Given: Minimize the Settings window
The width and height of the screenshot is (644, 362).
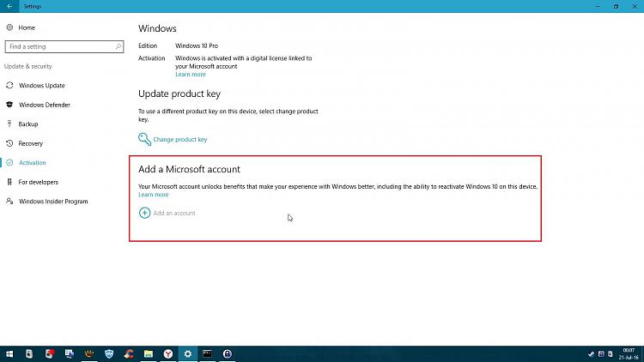Looking at the screenshot, I should point(598,6).
